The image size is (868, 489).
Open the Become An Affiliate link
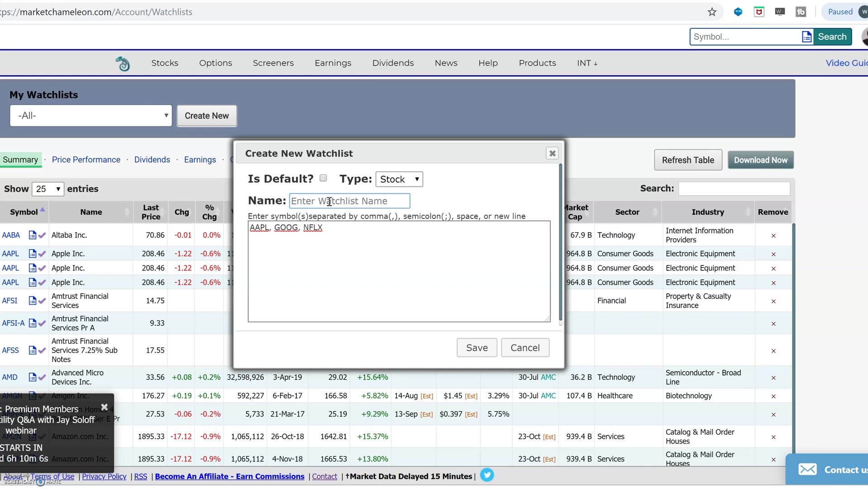click(229, 476)
